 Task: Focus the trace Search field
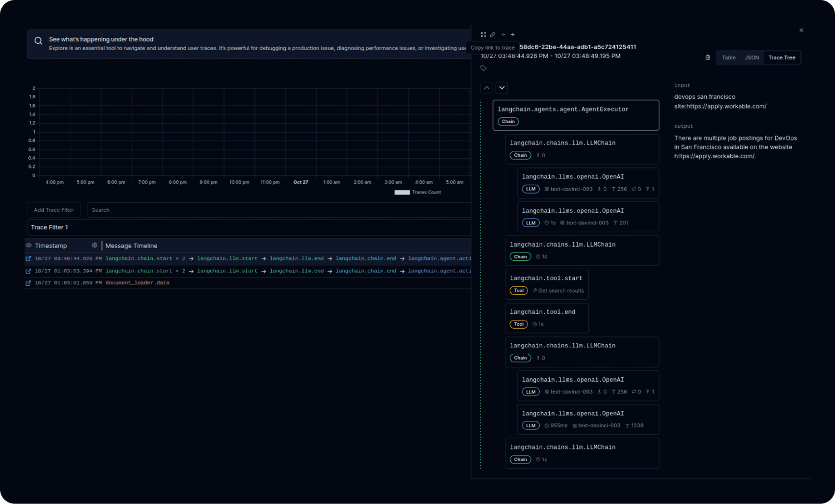pos(278,210)
